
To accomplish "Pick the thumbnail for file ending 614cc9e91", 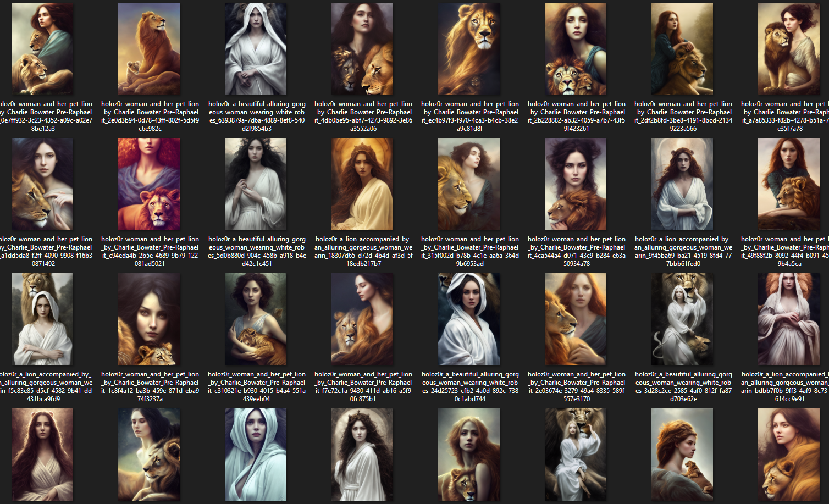I will (789, 319).
